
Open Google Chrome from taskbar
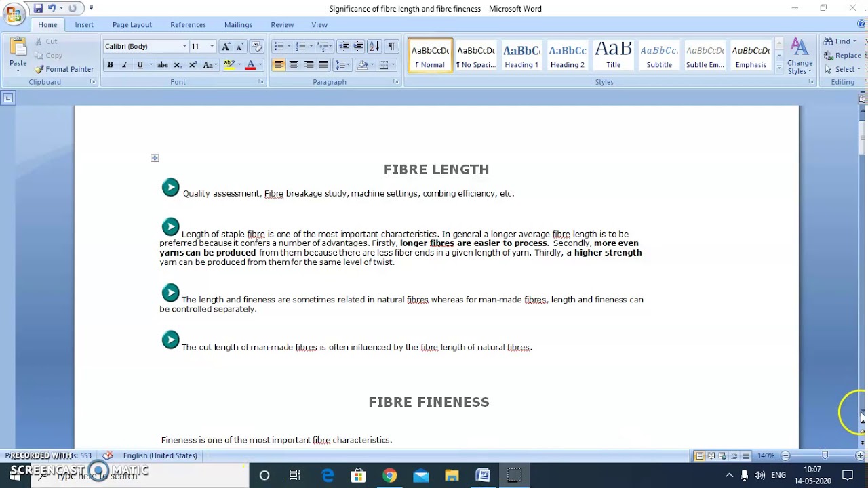coord(389,476)
